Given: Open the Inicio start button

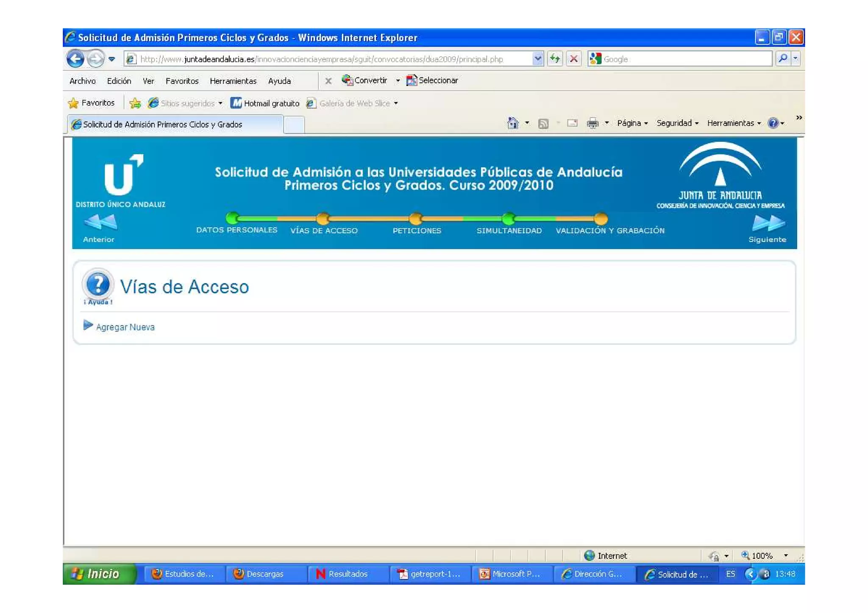Looking at the screenshot, I should coord(99,574).
